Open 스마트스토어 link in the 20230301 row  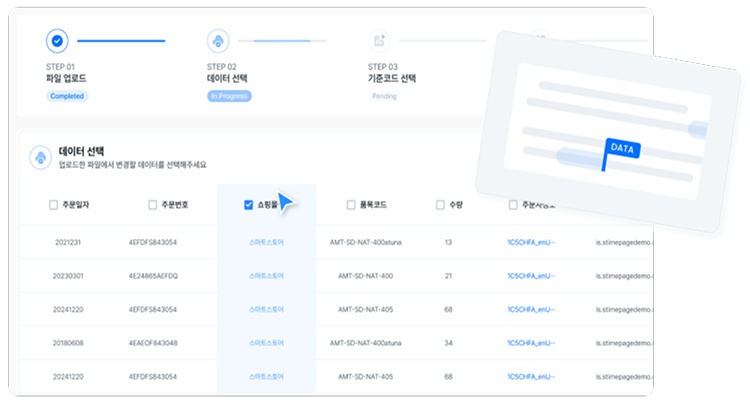(266, 276)
